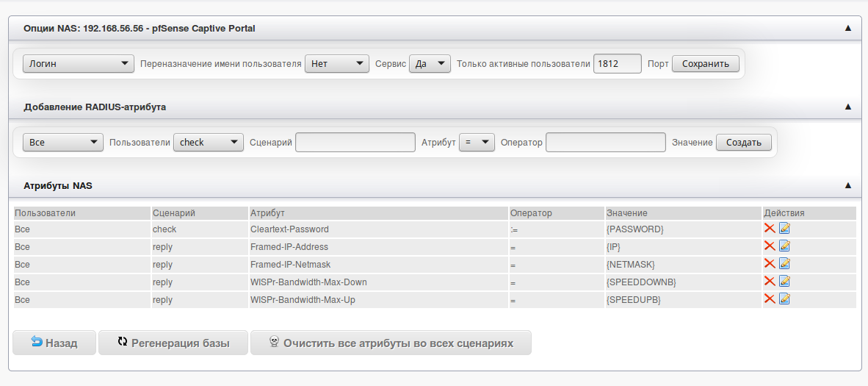Delete the WISPr-Bandwidth-Max-Up attribute
This screenshot has height=386, width=868.
pos(770,299)
